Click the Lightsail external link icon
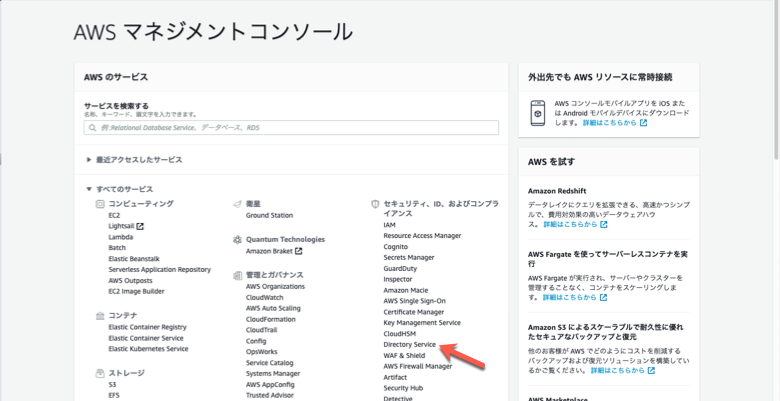The image size is (780, 401). 140,226
